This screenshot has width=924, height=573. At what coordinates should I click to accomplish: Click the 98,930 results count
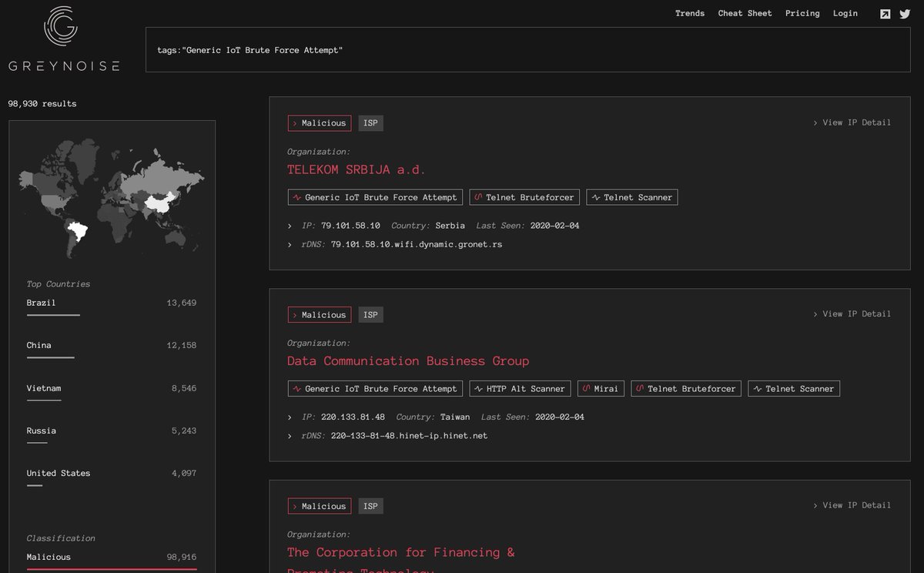click(42, 103)
